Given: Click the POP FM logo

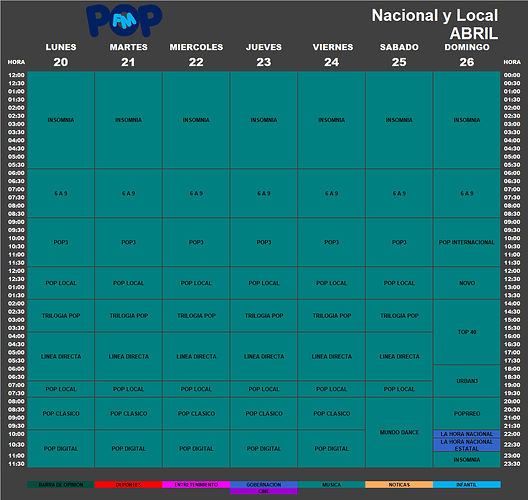Looking at the screenshot, I should coord(124,21).
